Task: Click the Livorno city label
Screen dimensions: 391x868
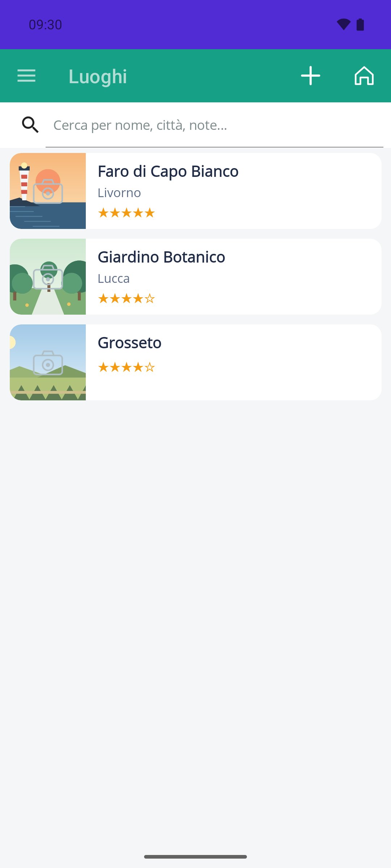Action: (x=119, y=193)
